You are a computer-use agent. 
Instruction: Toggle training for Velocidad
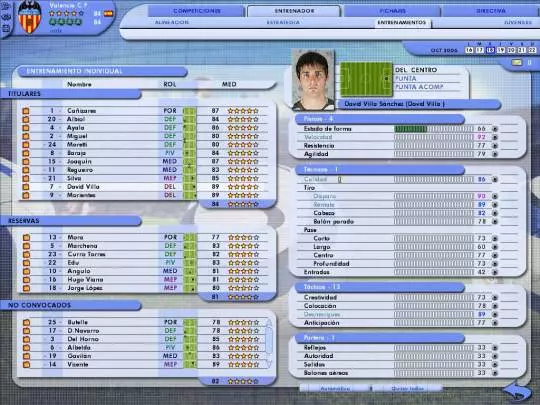click(x=495, y=137)
